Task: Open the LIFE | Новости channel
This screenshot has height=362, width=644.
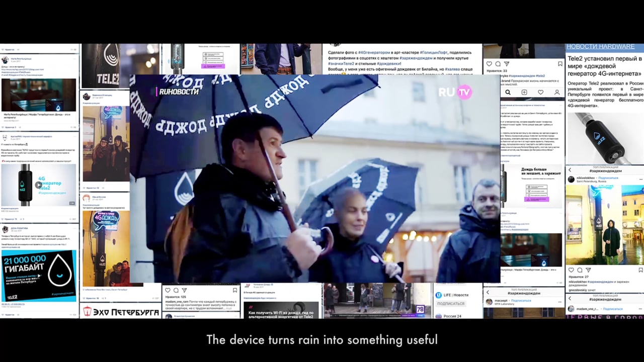Action: [x=452, y=295]
